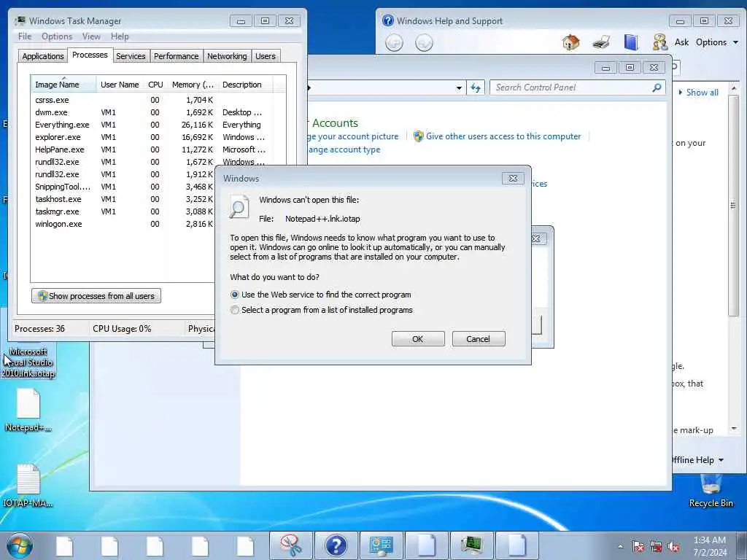Click the Ask people icon in Help
This screenshot has height=560, width=747.
(x=659, y=42)
